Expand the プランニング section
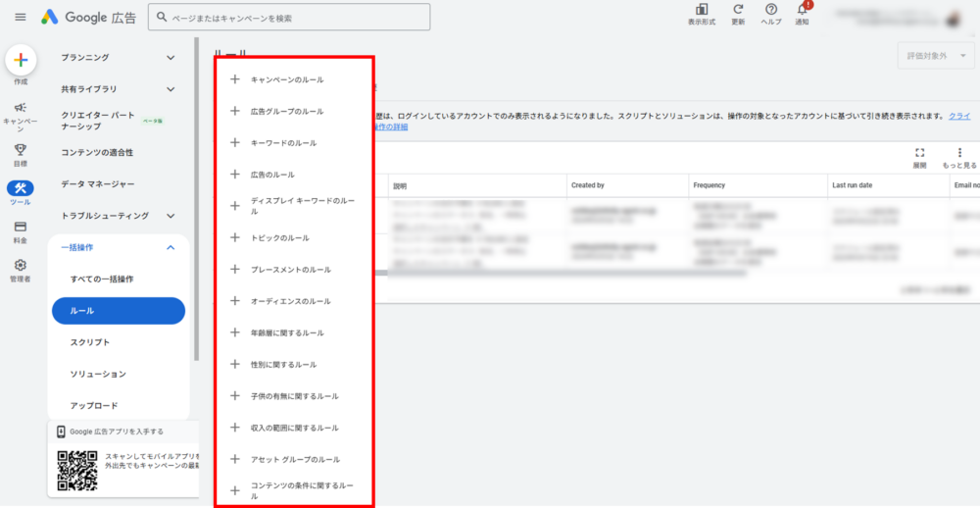 [x=118, y=58]
